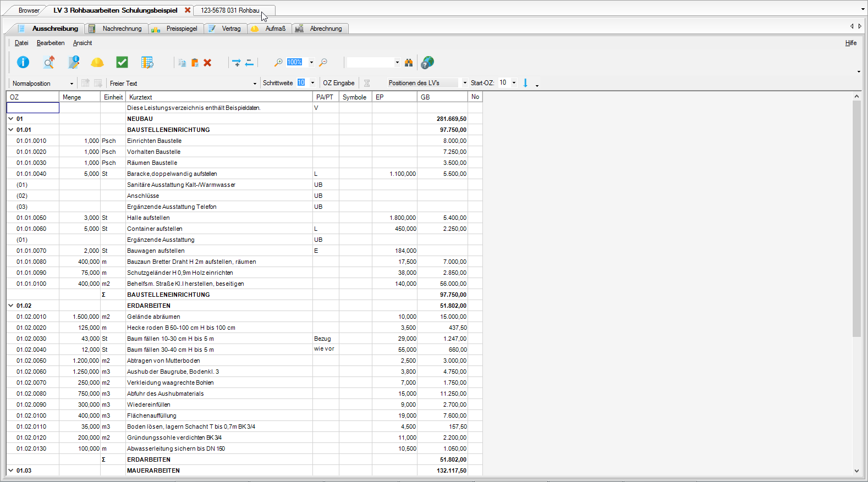868x482 pixels.
Task: Open the Ansicht menu
Action: (83, 43)
